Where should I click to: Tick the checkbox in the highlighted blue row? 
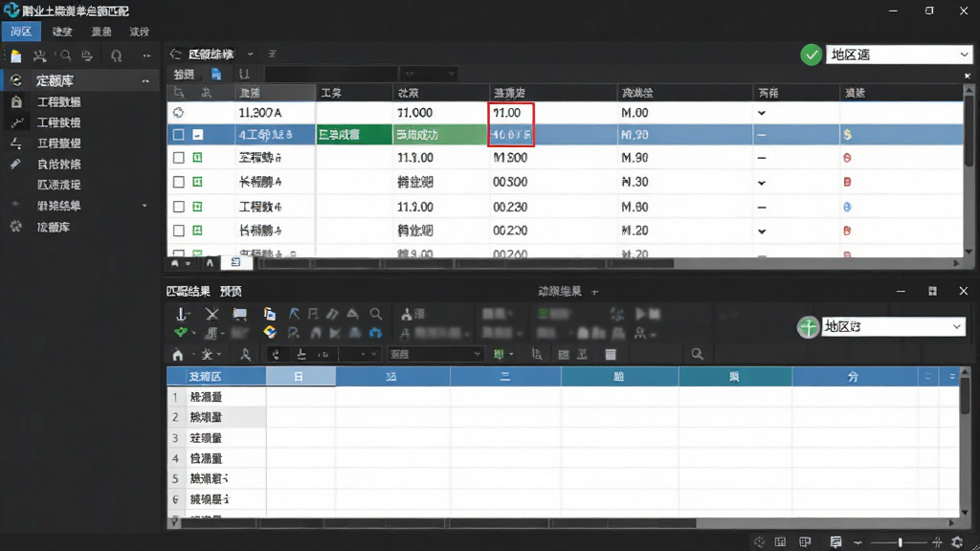pos(179,135)
